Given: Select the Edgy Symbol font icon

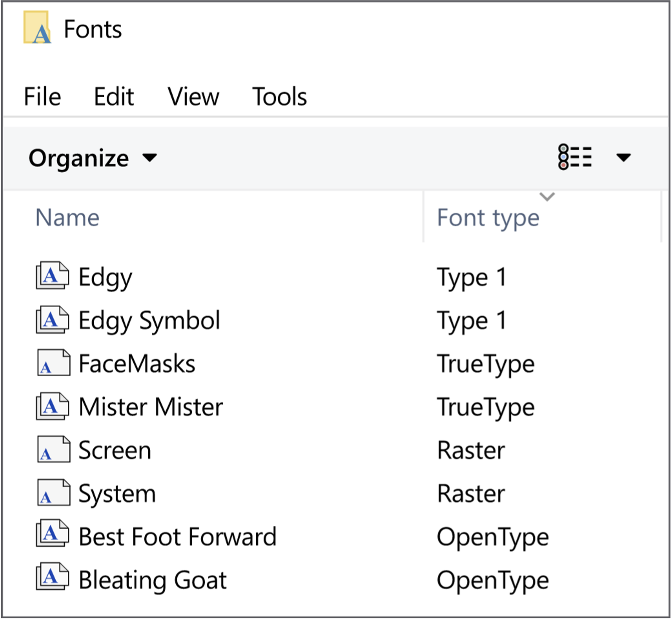Looking at the screenshot, I should click(52, 320).
